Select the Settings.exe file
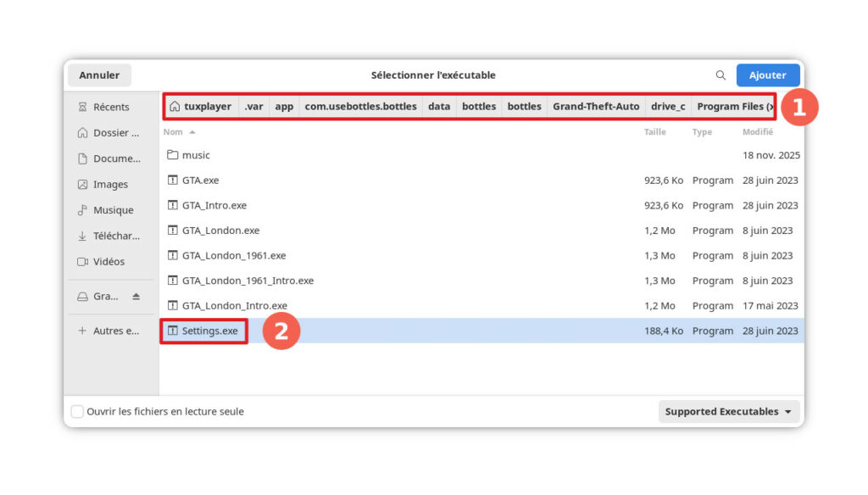868x495 pixels. 209,331
